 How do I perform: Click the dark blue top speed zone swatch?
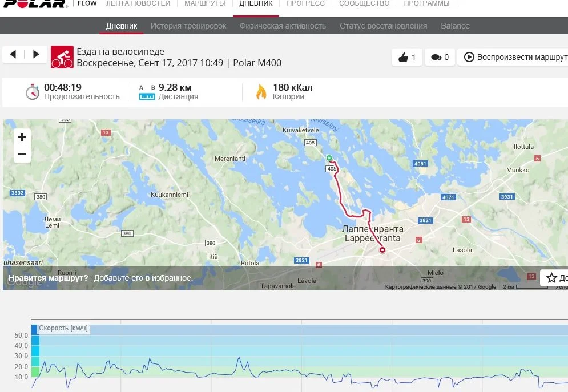coord(34,329)
